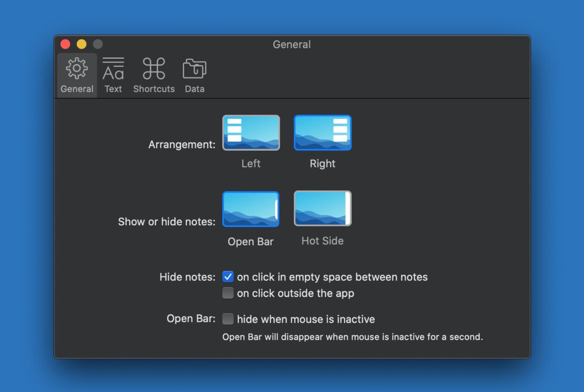584x392 pixels.
Task: Click the "Left" label under arrangement
Action: coord(251,163)
